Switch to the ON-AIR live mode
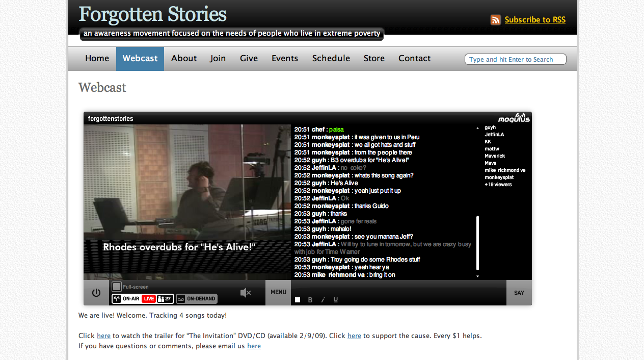 click(127, 299)
